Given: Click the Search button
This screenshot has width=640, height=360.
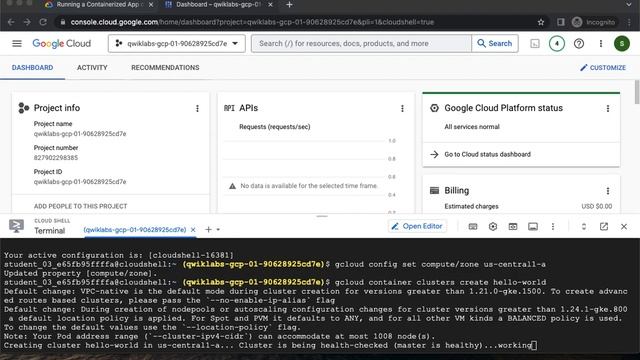Looking at the screenshot, I should [495, 43].
